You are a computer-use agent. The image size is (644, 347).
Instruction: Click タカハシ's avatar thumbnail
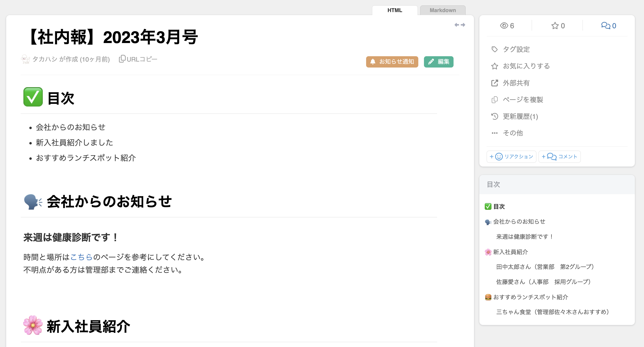pyautogui.click(x=26, y=59)
